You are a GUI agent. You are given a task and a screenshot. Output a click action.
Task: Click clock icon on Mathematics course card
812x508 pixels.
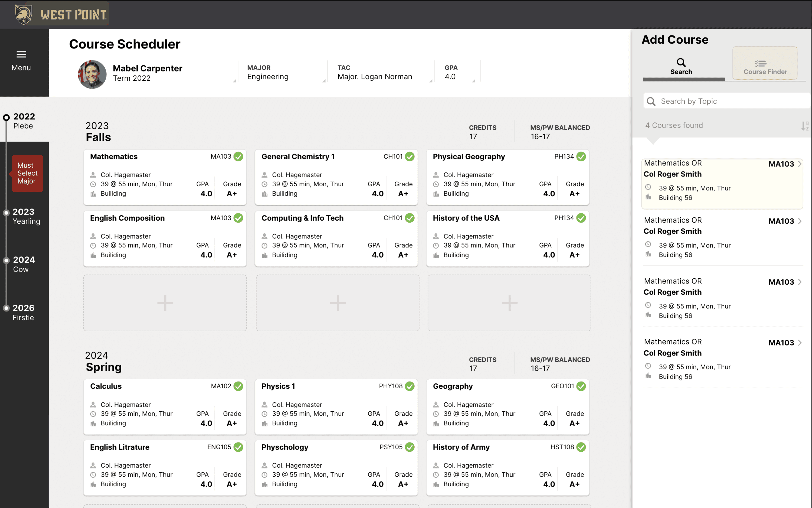tap(93, 184)
